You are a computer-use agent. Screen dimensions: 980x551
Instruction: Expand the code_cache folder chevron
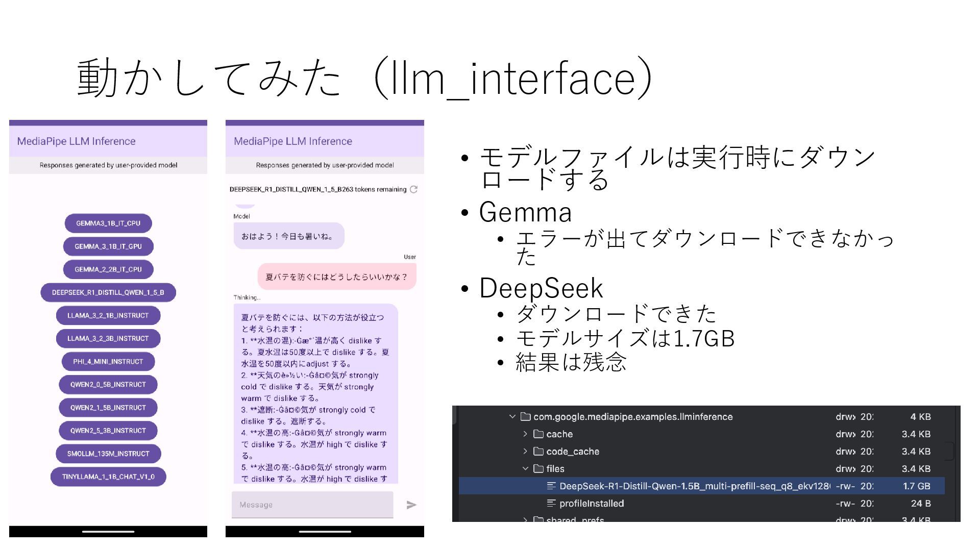[525, 452]
